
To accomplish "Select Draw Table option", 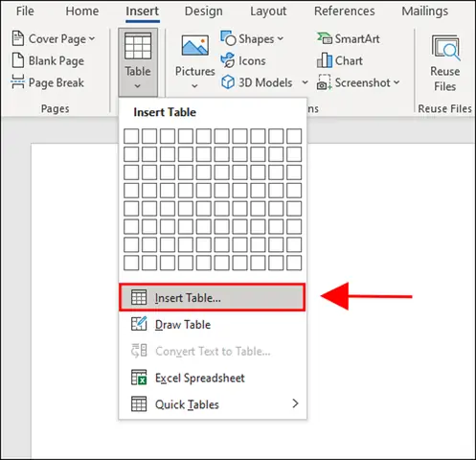I will [213, 325].
